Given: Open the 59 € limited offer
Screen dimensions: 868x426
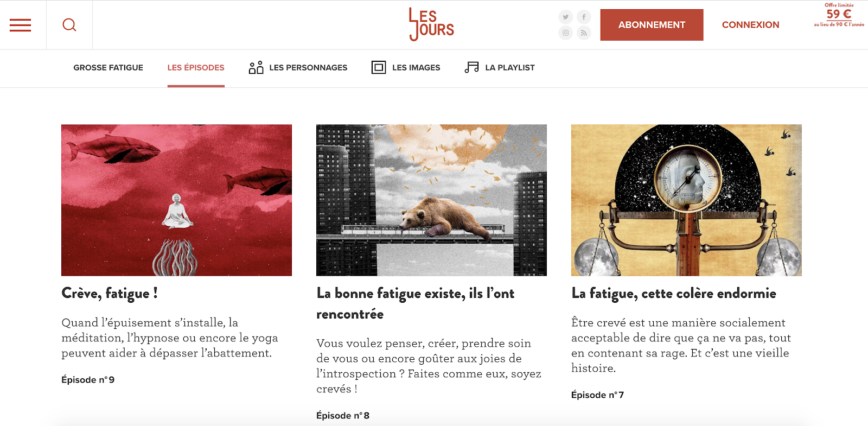Looking at the screenshot, I should tap(839, 15).
